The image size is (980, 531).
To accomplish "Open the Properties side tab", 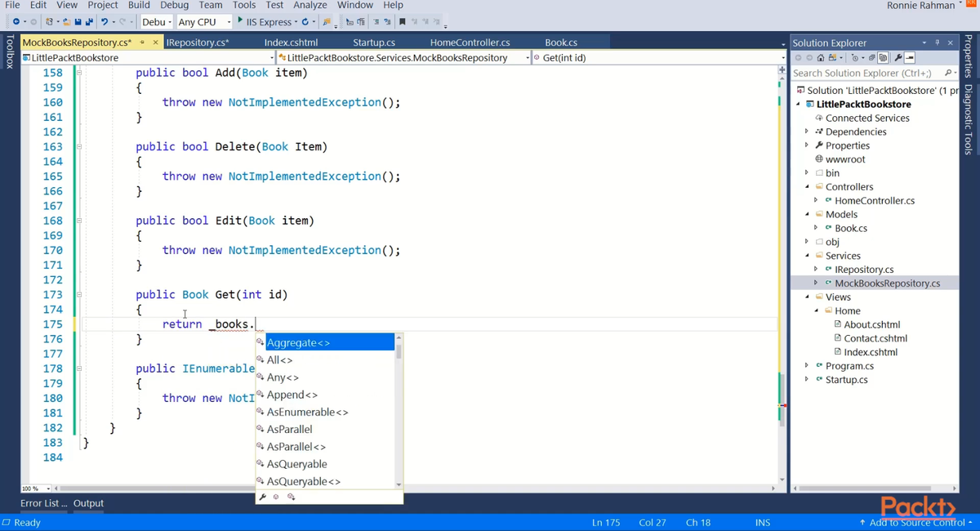I will [x=969, y=57].
